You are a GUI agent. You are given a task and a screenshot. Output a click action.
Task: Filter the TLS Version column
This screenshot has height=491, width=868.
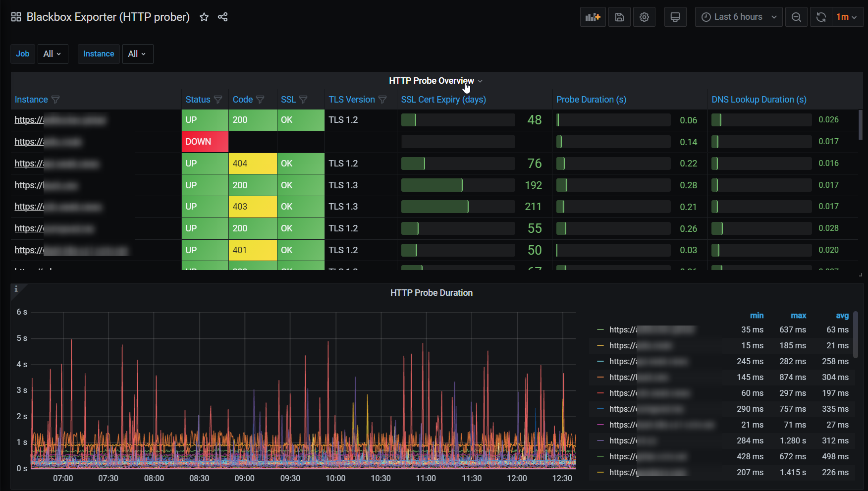click(382, 100)
